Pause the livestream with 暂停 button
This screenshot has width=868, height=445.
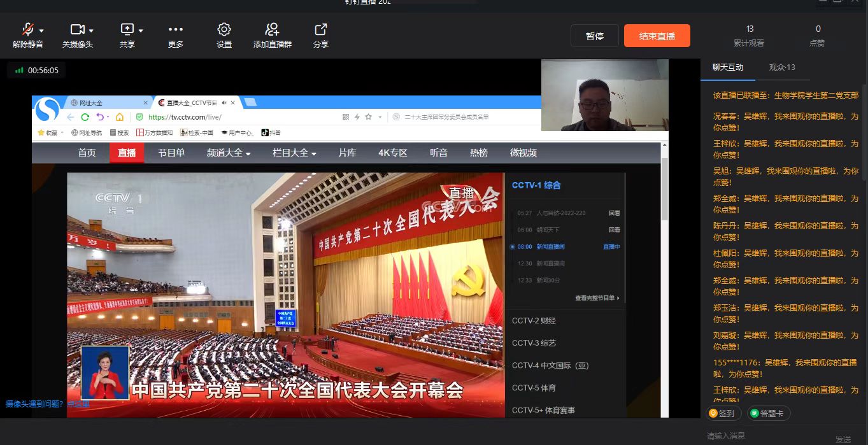[594, 36]
